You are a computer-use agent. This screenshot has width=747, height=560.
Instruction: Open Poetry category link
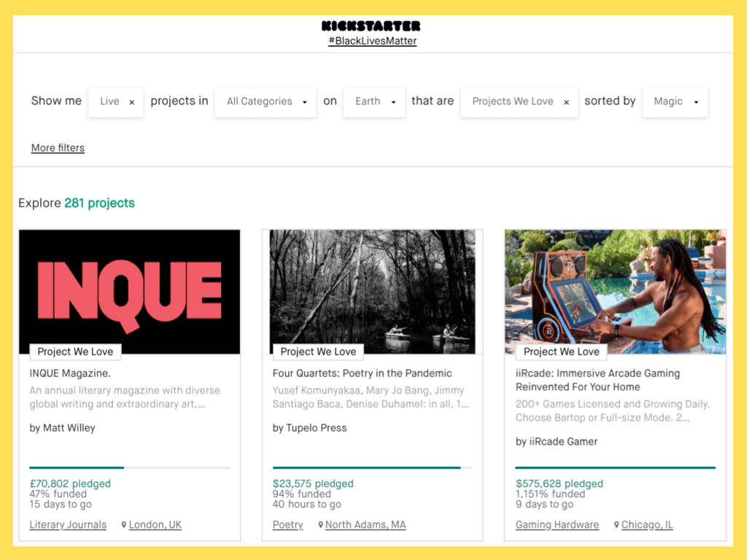[x=287, y=524]
